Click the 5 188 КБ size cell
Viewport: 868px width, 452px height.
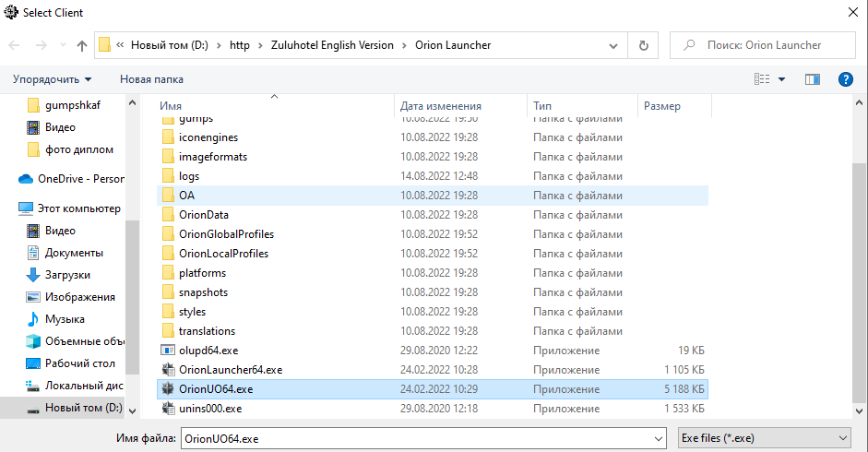(684, 389)
